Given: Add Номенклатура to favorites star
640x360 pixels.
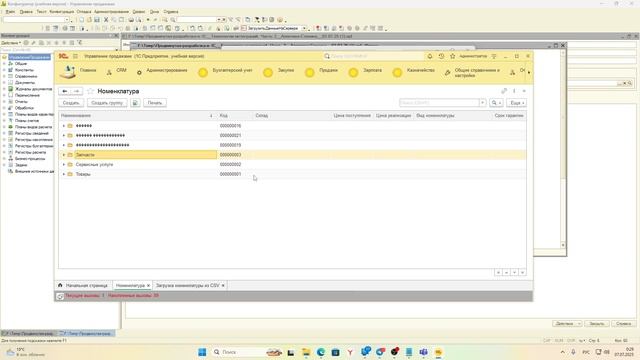Looking at the screenshot, I should [90, 91].
